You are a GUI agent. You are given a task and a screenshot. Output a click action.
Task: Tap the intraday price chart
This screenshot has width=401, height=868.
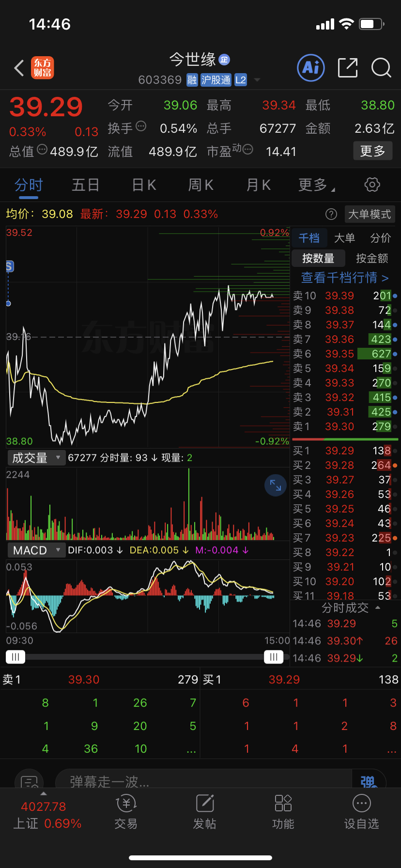[148, 337]
